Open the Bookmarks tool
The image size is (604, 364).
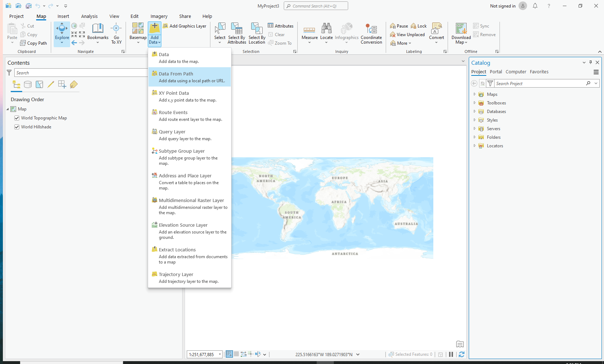click(98, 31)
